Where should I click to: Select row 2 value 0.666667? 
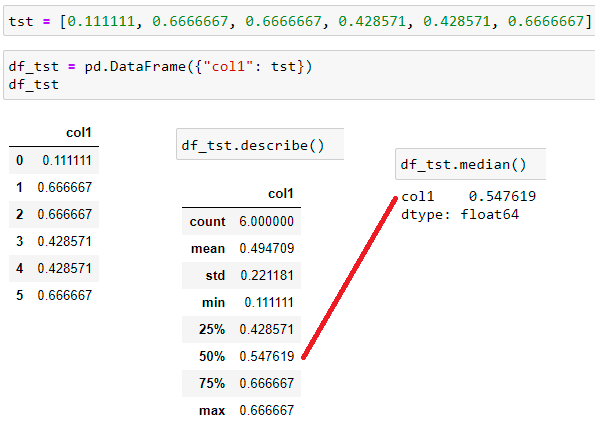point(64,214)
